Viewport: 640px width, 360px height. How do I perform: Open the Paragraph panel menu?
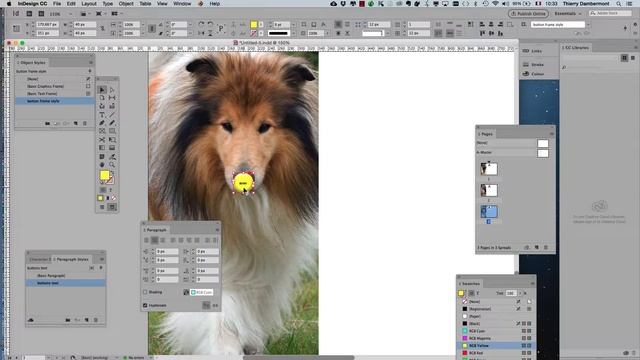217,230
